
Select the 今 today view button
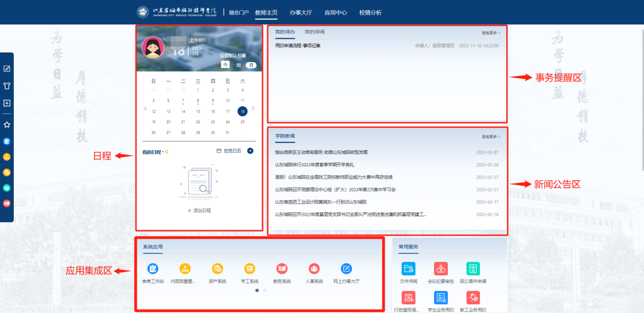pos(225,65)
